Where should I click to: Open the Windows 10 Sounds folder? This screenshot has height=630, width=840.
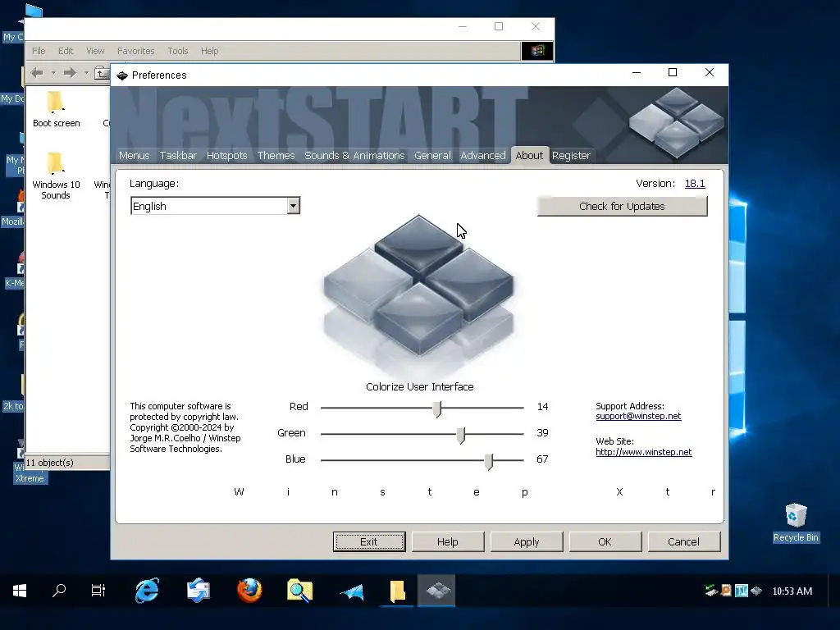click(x=56, y=176)
